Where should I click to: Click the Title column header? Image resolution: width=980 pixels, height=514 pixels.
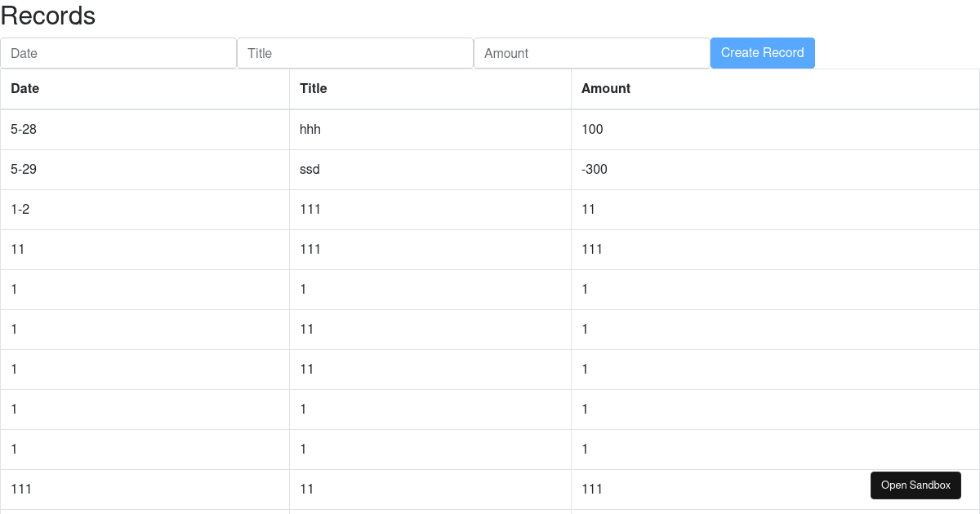coord(314,89)
